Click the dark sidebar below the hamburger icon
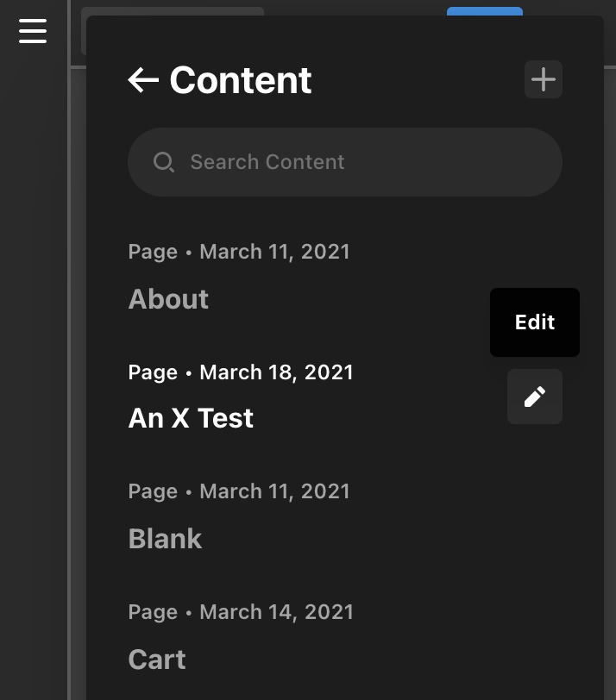The image size is (616, 700). point(34,357)
